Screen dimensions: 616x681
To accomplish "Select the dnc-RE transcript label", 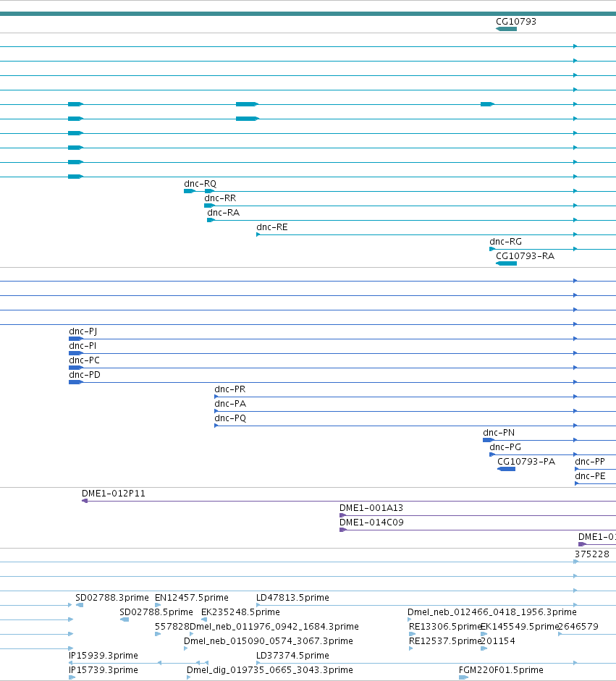I will coord(272,227).
